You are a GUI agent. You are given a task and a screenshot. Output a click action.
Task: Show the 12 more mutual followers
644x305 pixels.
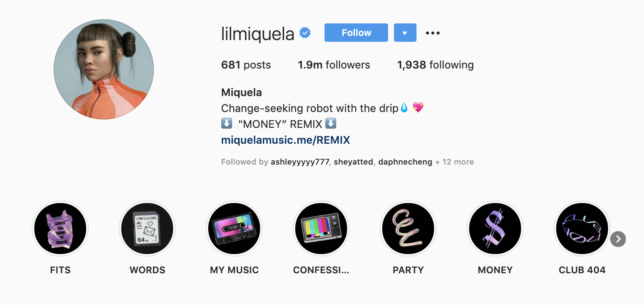[x=455, y=162]
